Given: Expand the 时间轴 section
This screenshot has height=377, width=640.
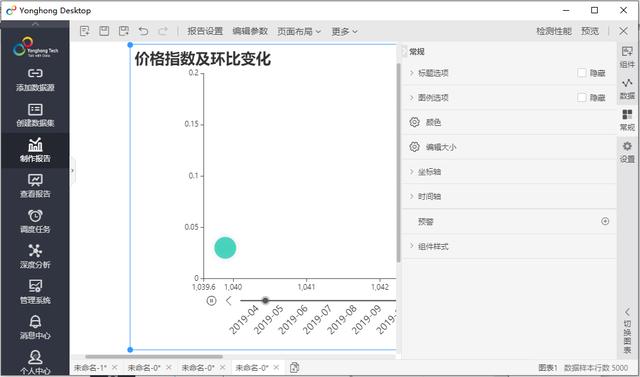Looking at the screenshot, I should (x=411, y=197).
